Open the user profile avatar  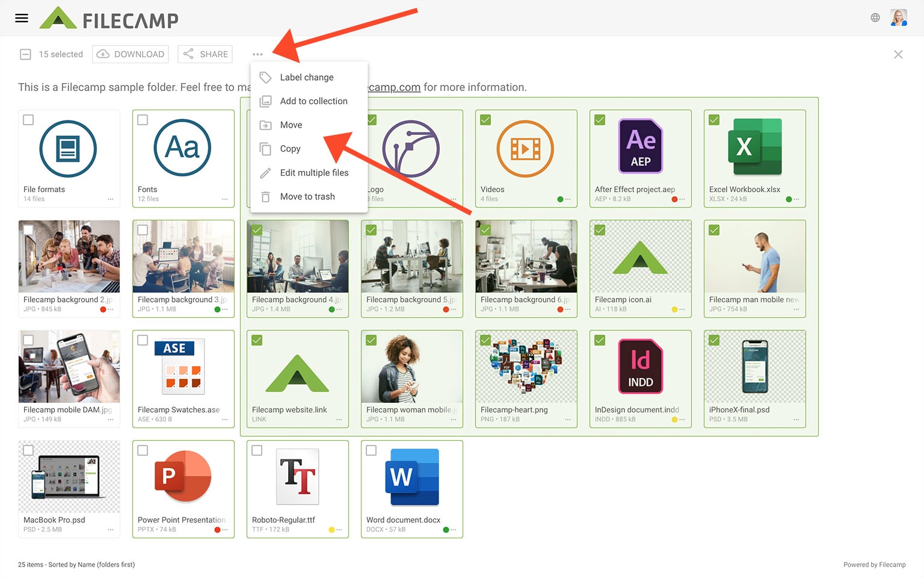pyautogui.click(x=899, y=18)
